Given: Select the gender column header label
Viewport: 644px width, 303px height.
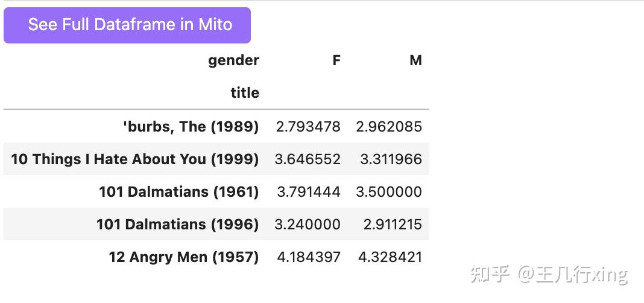Looking at the screenshot, I should coord(233,60).
